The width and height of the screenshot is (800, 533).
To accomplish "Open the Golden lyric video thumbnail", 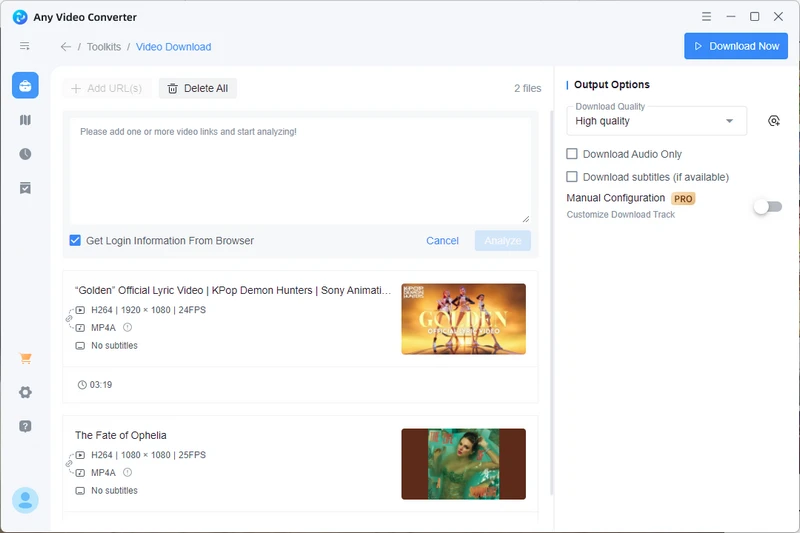I will [463, 319].
